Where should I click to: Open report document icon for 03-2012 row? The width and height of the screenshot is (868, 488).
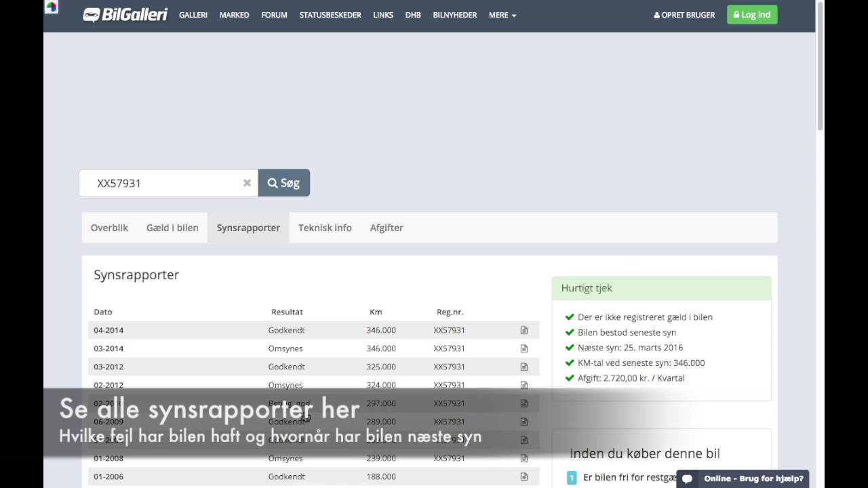point(524,367)
